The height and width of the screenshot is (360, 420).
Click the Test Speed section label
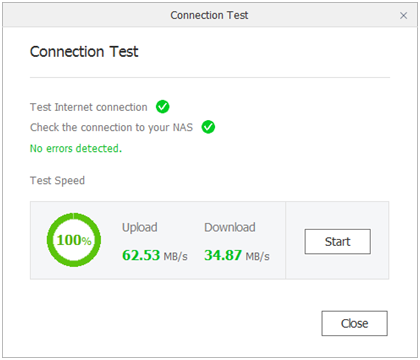click(x=57, y=181)
